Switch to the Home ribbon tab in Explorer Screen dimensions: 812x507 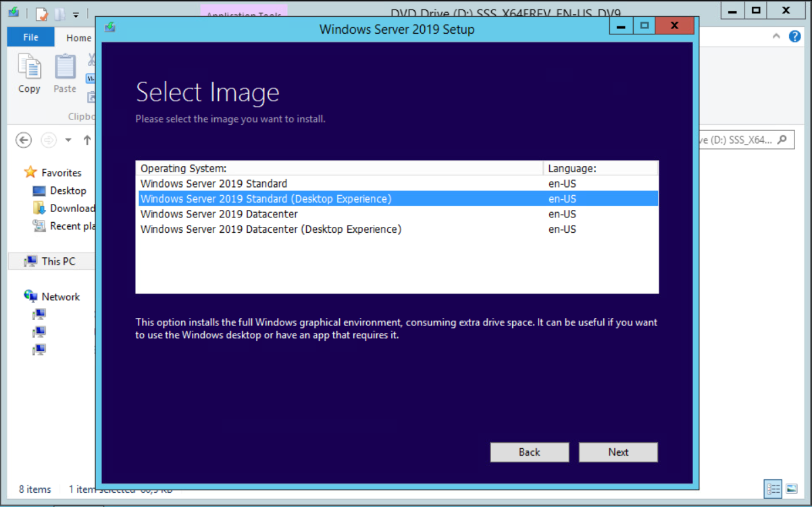78,38
